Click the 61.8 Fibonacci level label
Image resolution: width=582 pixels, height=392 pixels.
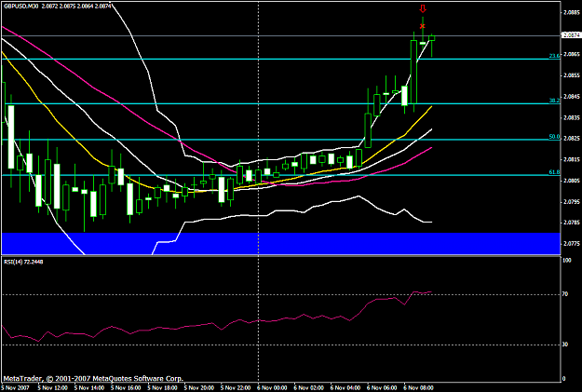(554, 172)
